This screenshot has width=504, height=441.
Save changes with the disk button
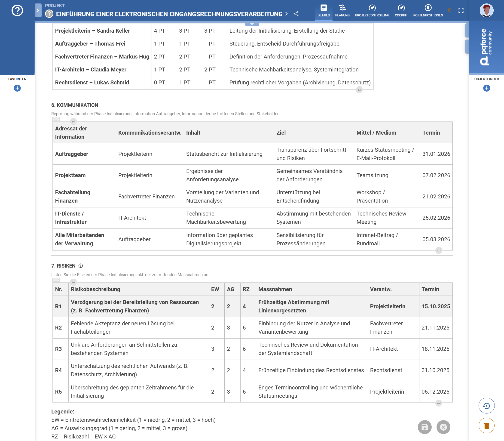425,427
